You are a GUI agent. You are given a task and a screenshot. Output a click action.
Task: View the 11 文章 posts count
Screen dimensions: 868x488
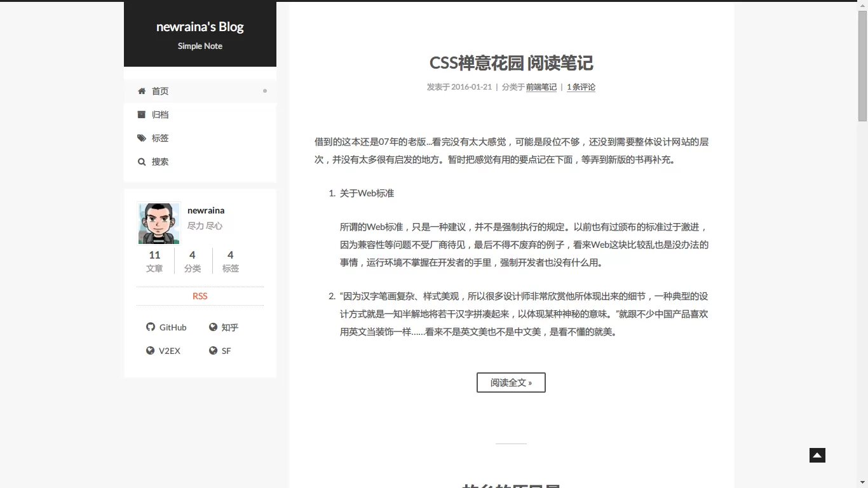click(x=154, y=261)
